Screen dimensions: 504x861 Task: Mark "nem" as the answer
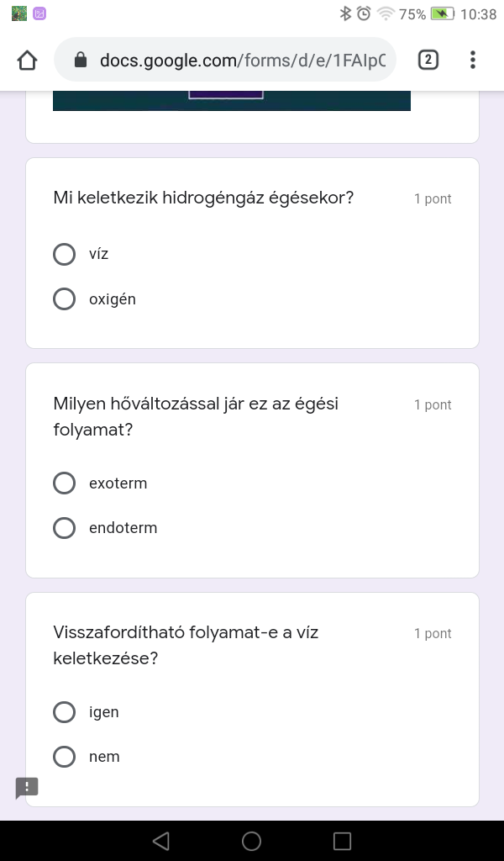(65, 757)
